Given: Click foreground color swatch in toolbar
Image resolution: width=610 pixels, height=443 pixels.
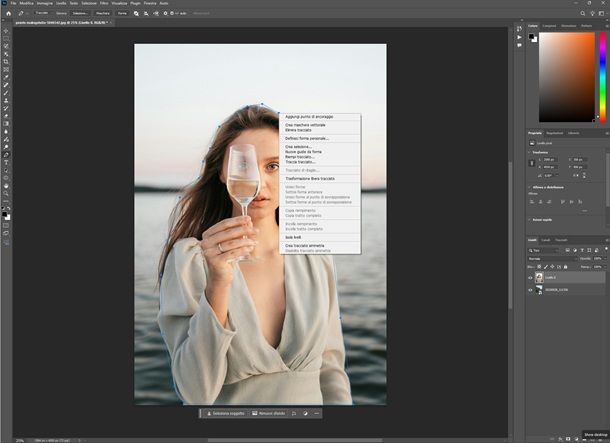Looking at the screenshot, I should (5, 214).
